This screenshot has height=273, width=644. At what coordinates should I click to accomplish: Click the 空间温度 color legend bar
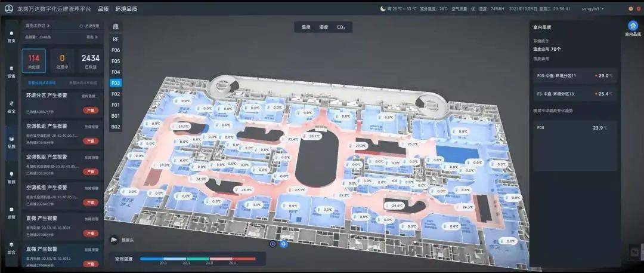(x=197, y=259)
